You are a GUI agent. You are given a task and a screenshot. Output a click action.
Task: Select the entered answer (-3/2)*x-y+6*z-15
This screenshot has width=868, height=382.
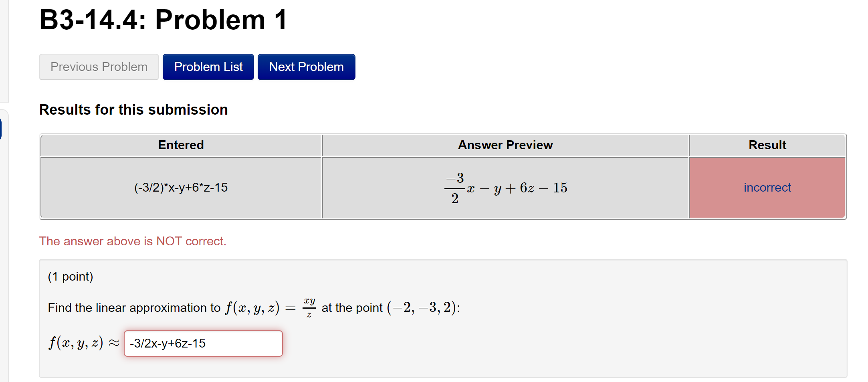(x=181, y=187)
